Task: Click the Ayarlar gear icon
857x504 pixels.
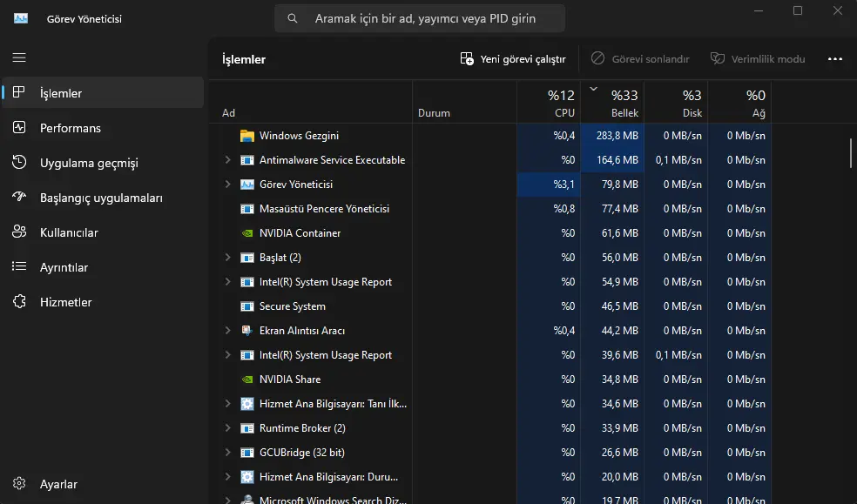Action: pos(19,484)
